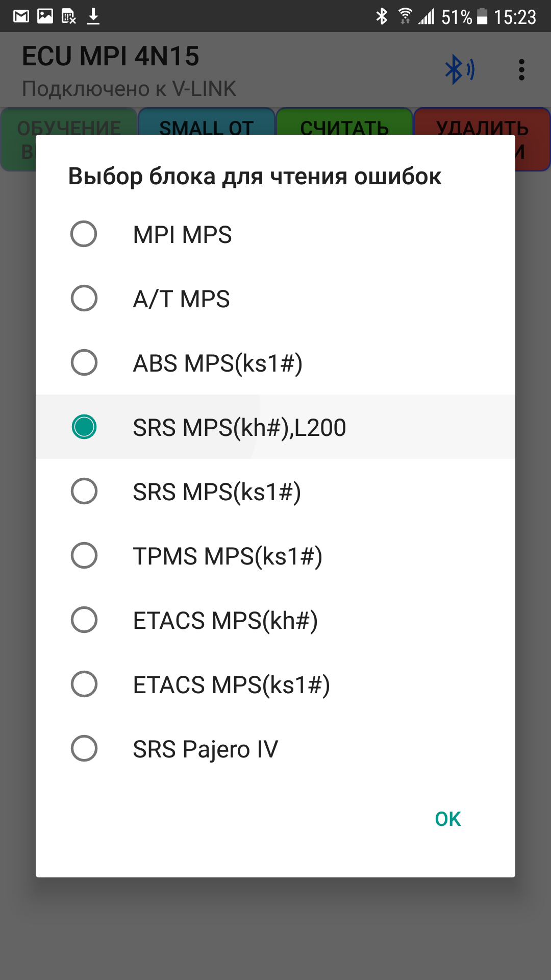Choose the ABS MPS(ks1#) radio button

(x=84, y=363)
